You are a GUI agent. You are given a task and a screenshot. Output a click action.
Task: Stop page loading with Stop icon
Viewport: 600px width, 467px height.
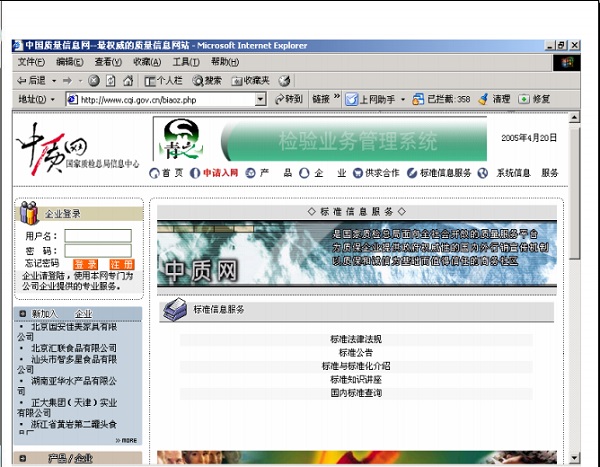[x=94, y=80]
